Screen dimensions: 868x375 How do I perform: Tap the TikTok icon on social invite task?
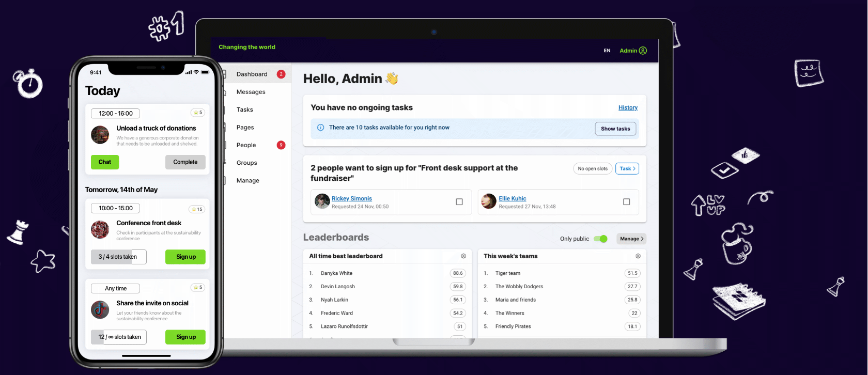[x=100, y=310]
